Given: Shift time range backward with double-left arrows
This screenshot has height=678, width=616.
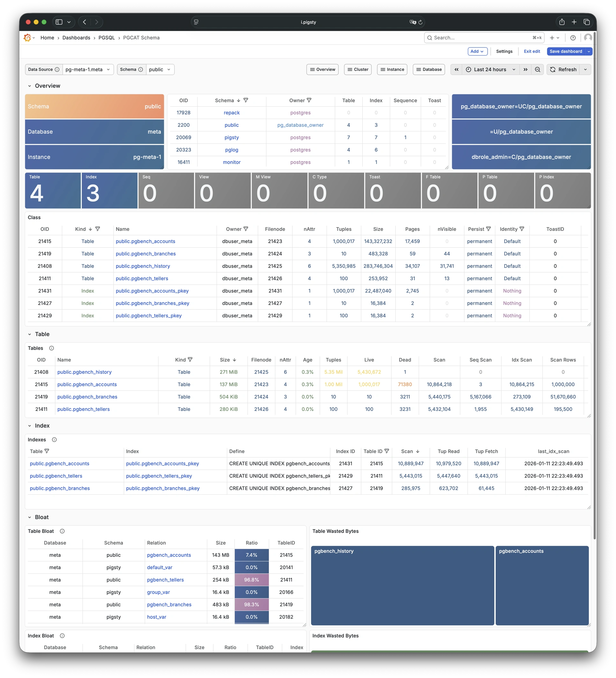Looking at the screenshot, I should pyautogui.click(x=456, y=70).
